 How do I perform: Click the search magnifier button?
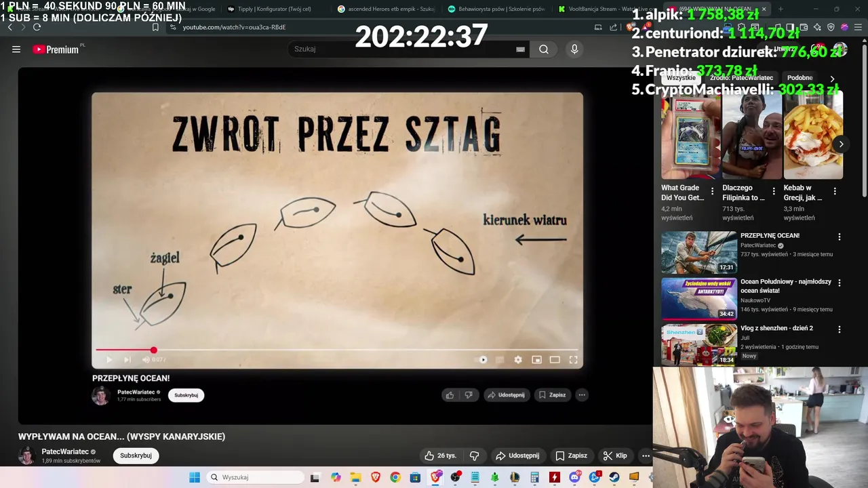click(x=544, y=49)
